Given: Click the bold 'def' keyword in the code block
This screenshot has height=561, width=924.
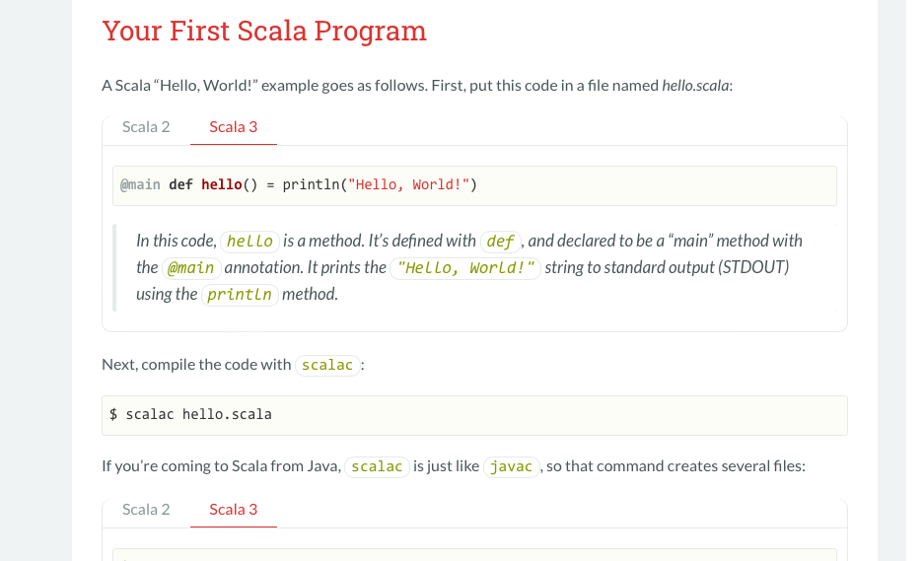Looking at the screenshot, I should coord(180,184).
